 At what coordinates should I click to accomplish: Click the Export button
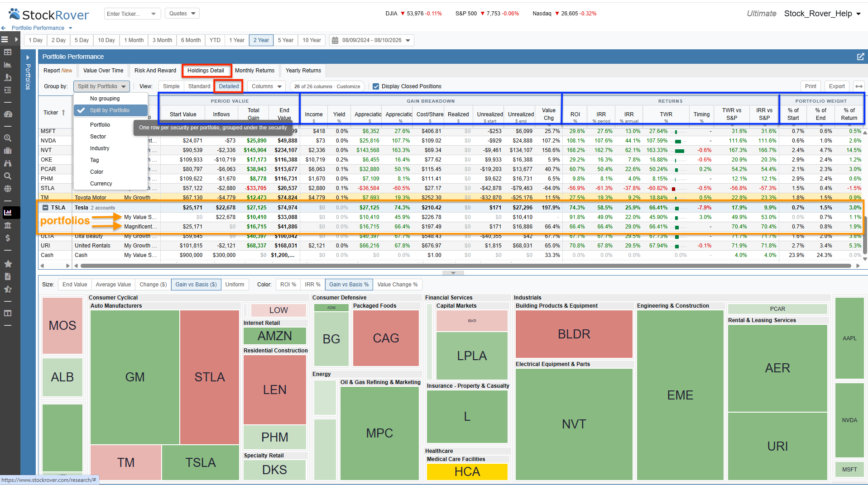pos(837,86)
